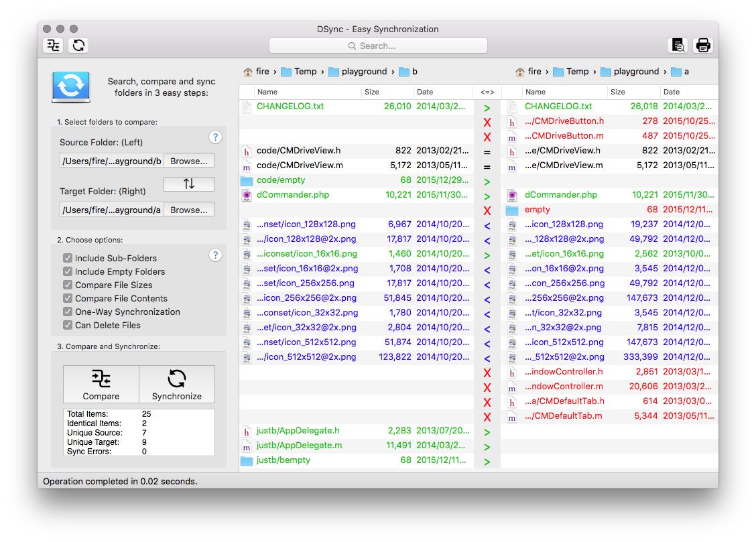Click the help icon next to options section
This screenshot has width=756, height=542.
(215, 255)
